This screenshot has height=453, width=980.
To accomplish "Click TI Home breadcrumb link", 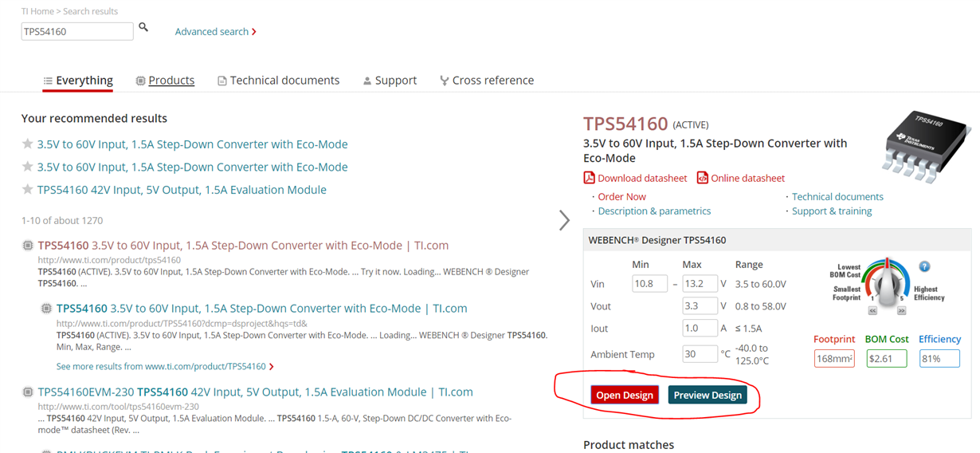I will pos(37,11).
